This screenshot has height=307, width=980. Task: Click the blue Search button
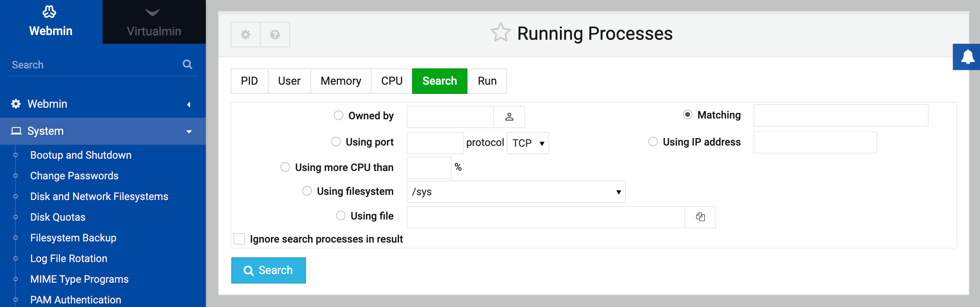click(x=268, y=270)
